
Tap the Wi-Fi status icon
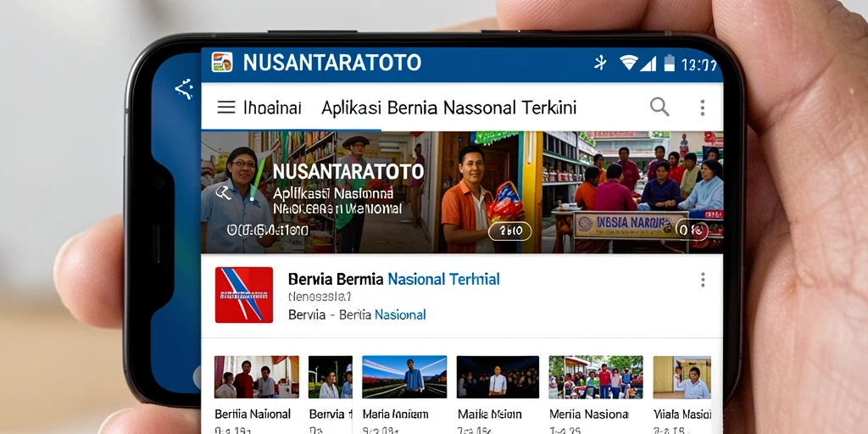(628, 63)
